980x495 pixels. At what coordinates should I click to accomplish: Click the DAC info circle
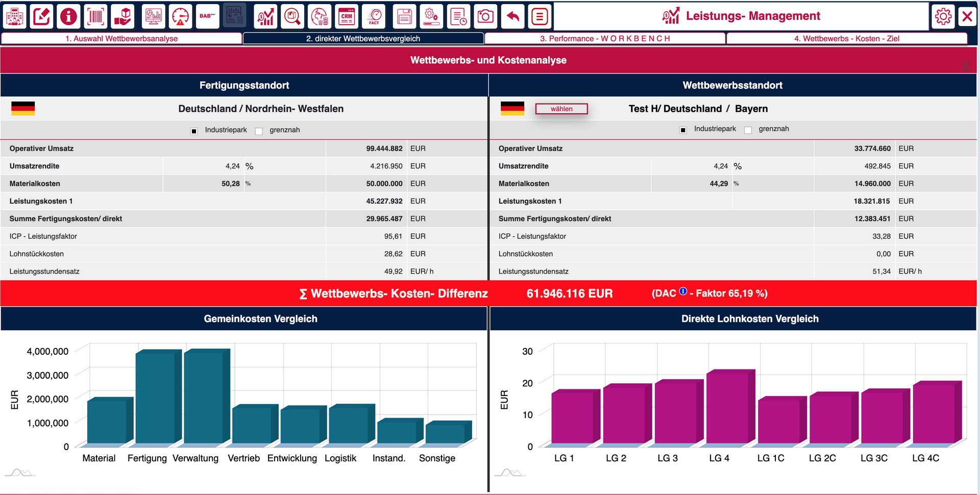[x=683, y=291]
